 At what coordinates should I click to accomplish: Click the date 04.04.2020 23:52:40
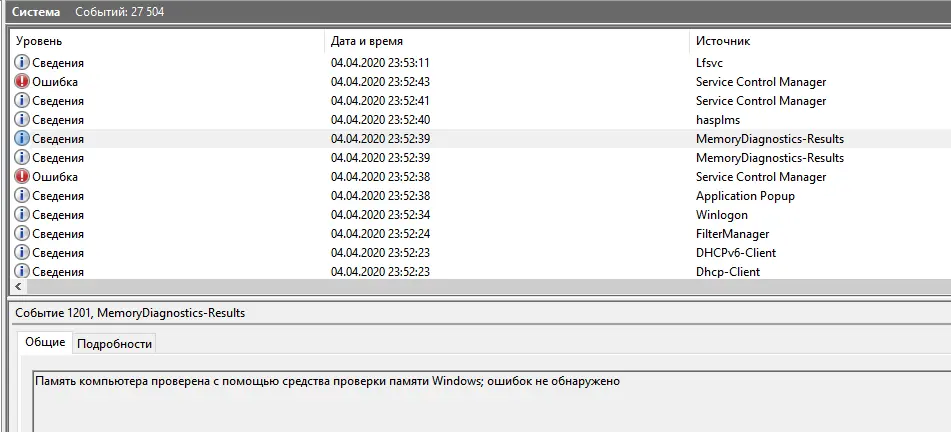point(380,120)
